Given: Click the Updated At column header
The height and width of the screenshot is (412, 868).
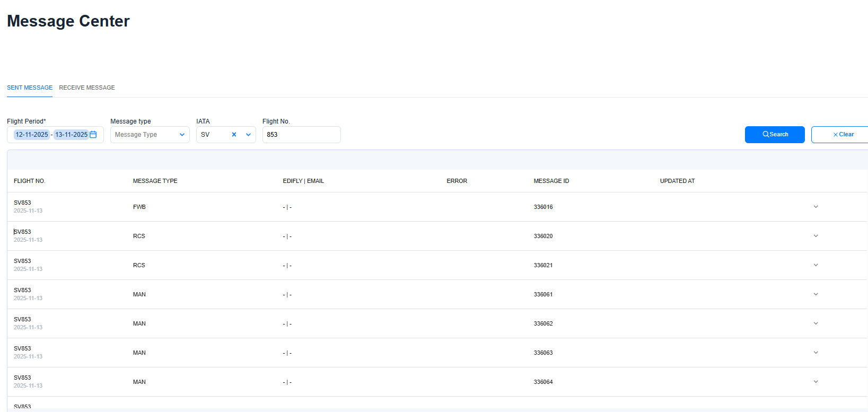Looking at the screenshot, I should tap(677, 181).
